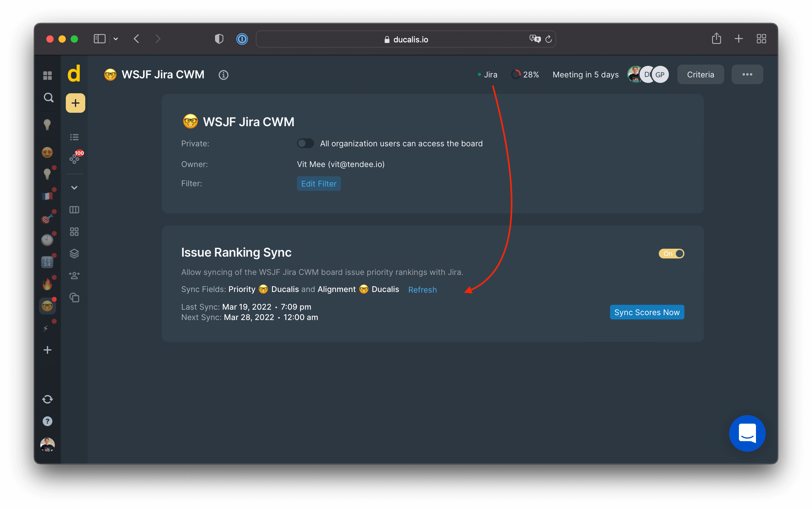Open the board options ellipsis menu
The height and width of the screenshot is (509, 812).
(747, 74)
